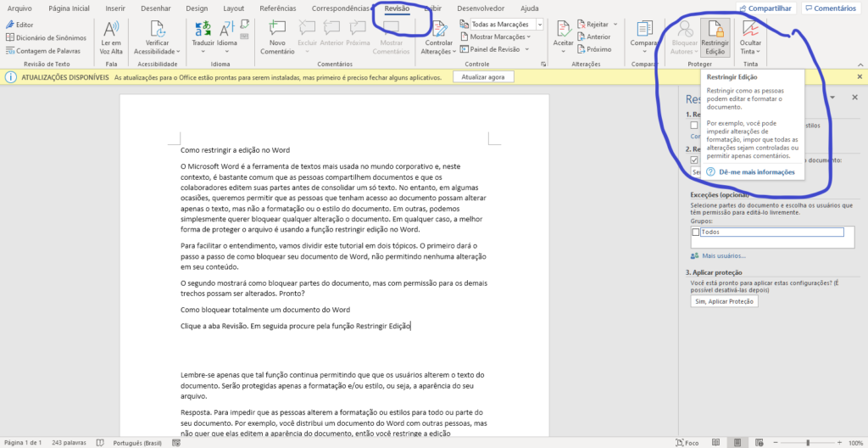This screenshot has width=868, height=448.
Task: Click the Excluir comment icon
Action: point(307,28)
